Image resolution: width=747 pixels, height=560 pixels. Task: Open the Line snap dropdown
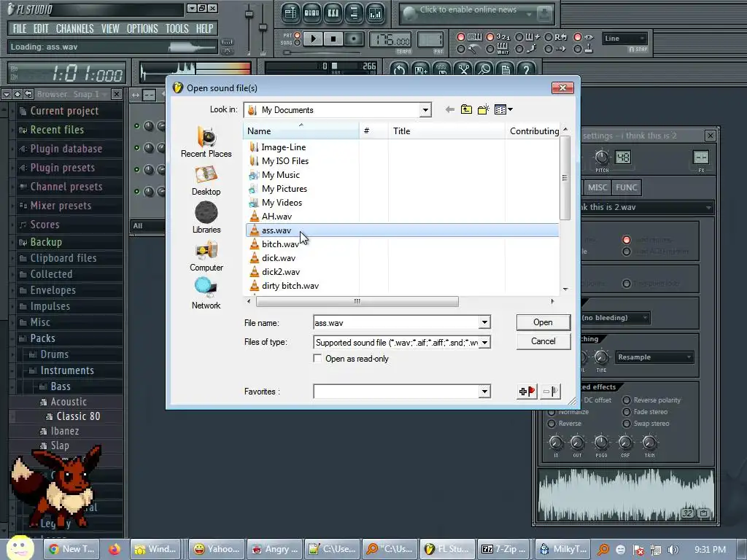(624, 39)
